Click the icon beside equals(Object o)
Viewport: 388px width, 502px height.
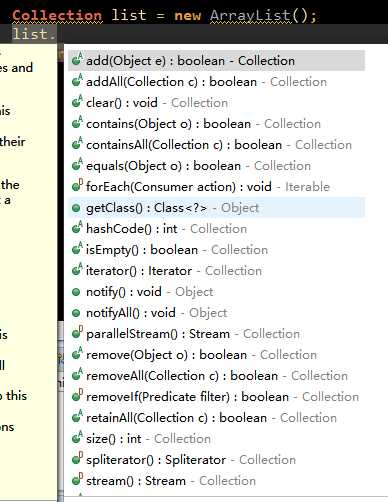pyautogui.click(x=77, y=164)
